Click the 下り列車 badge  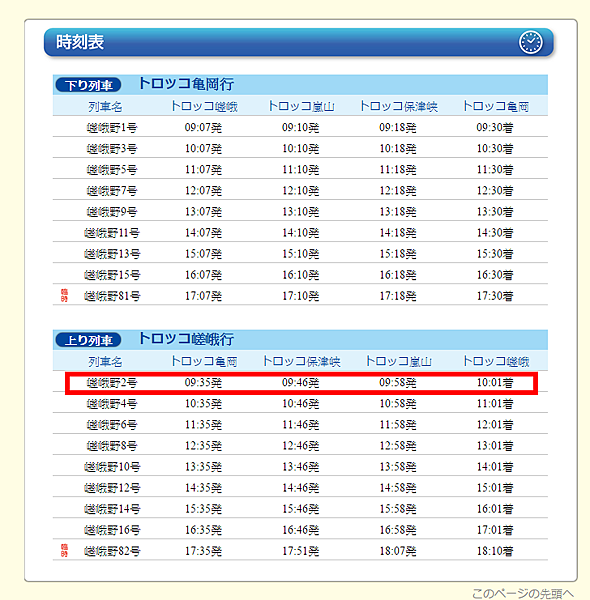(88, 85)
